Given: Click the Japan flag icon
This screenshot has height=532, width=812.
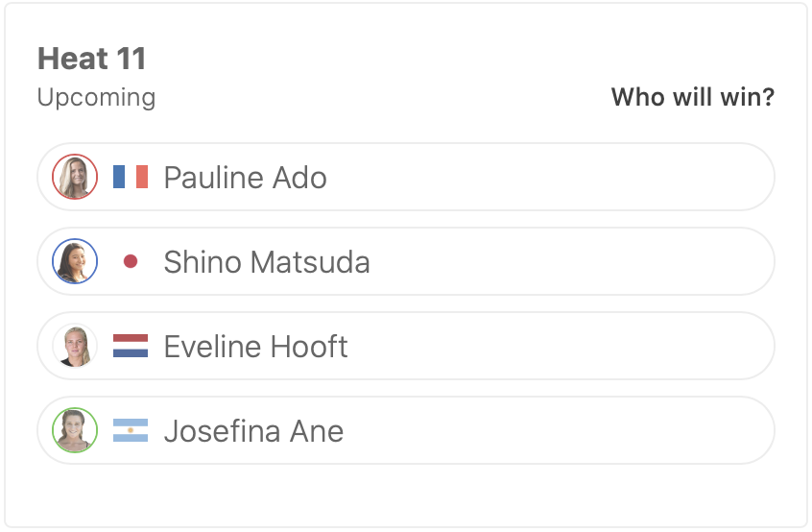Looking at the screenshot, I should pos(131,261).
